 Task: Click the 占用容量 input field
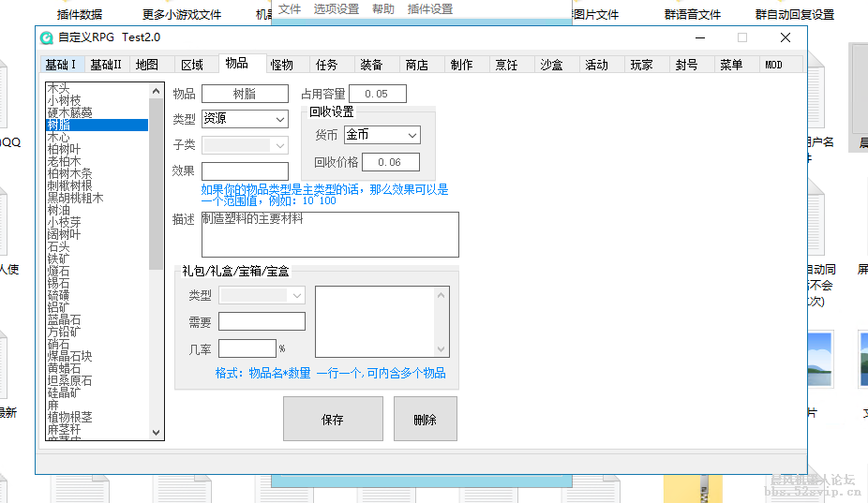click(x=378, y=94)
